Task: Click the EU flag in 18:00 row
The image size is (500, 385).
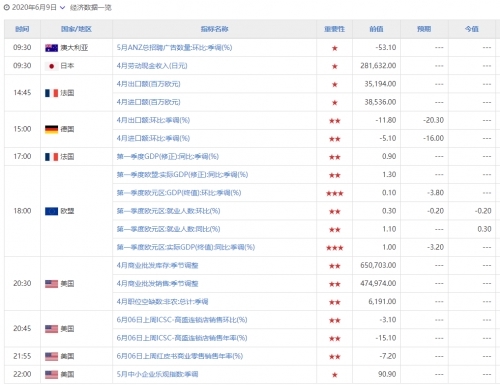Action: coord(51,211)
